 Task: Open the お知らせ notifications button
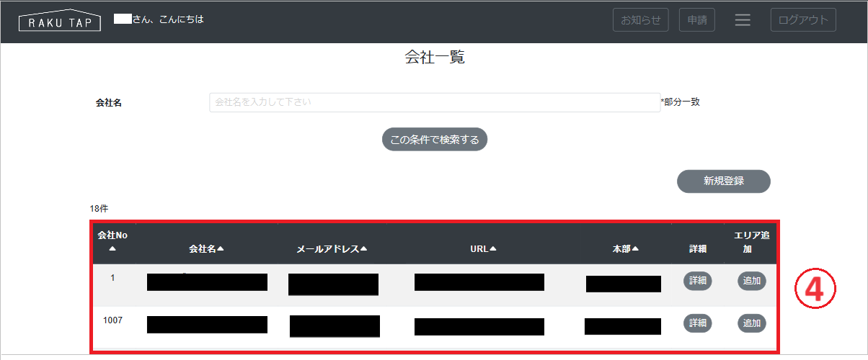pyautogui.click(x=641, y=20)
